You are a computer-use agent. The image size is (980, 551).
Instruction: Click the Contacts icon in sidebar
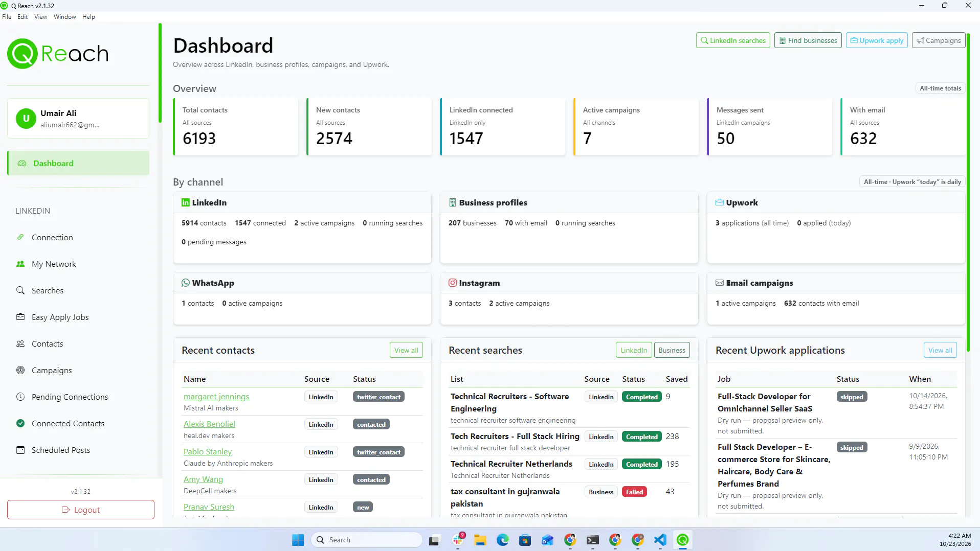20,343
